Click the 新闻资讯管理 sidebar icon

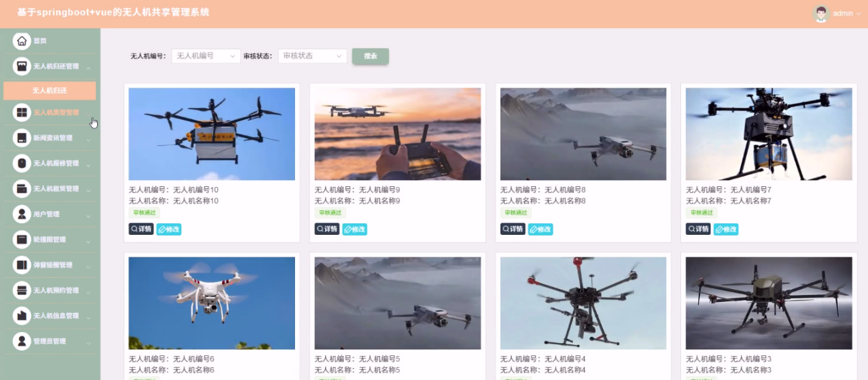coord(22,138)
